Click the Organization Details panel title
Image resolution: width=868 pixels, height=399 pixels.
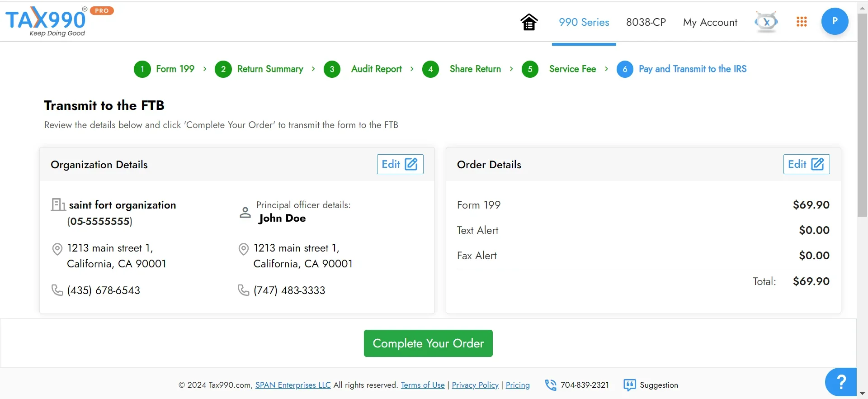[x=99, y=165]
